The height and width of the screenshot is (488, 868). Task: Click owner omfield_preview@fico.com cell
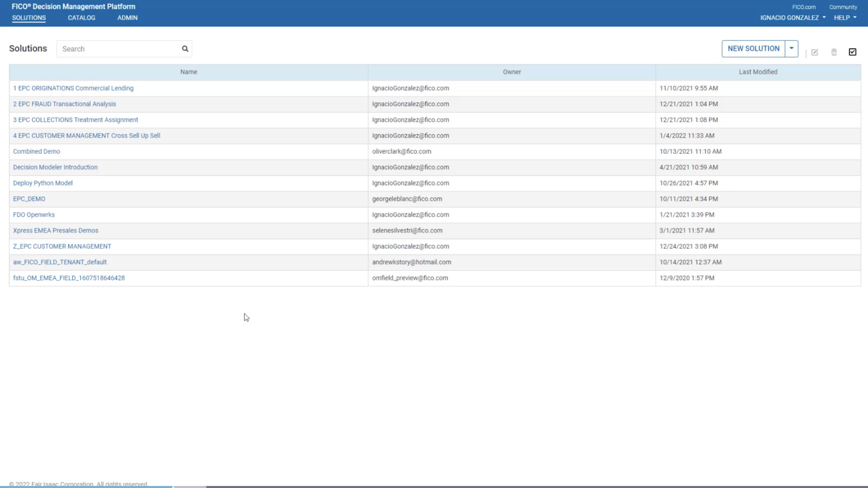512,278
